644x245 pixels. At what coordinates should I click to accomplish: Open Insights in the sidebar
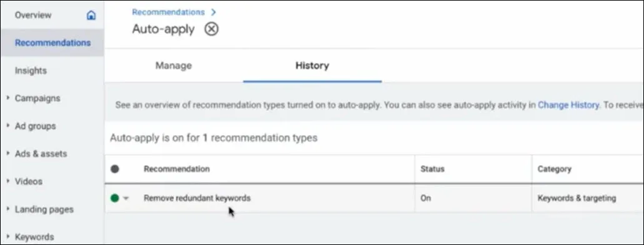pos(31,71)
